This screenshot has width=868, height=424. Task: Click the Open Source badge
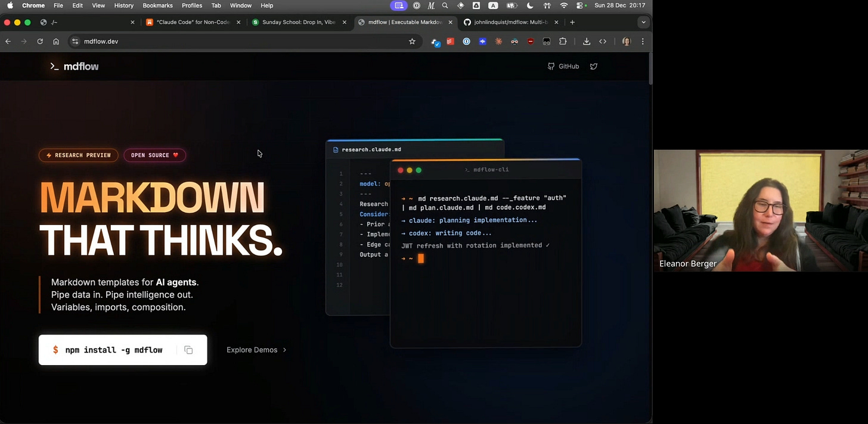tap(155, 155)
